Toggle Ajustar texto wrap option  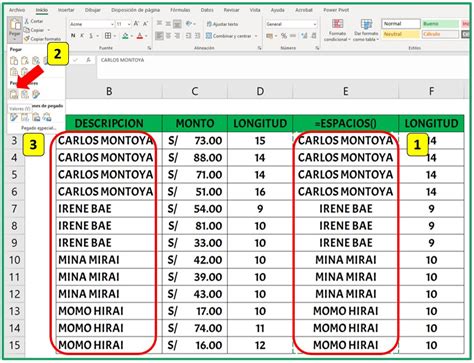tap(222, 24)
